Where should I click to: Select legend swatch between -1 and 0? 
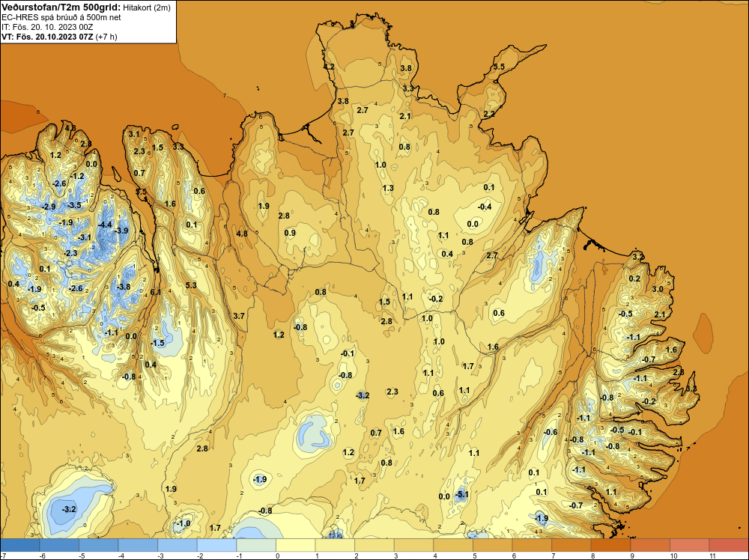(256, 545)
